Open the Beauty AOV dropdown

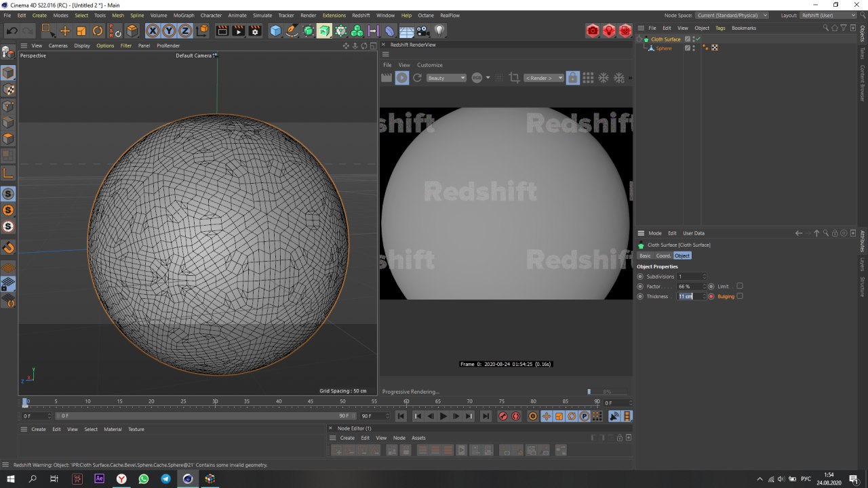click(x=446, y=78)
